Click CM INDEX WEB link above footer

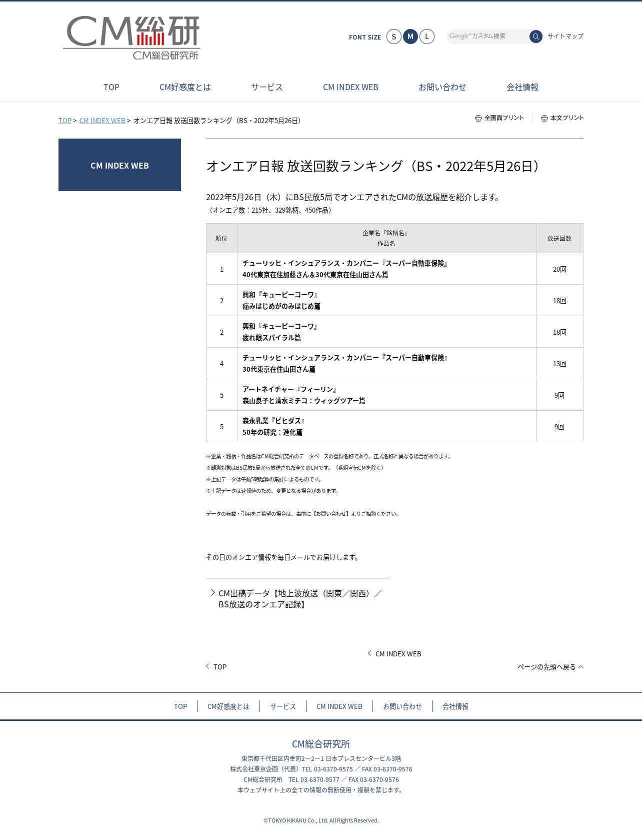click(x=398, y=654)
